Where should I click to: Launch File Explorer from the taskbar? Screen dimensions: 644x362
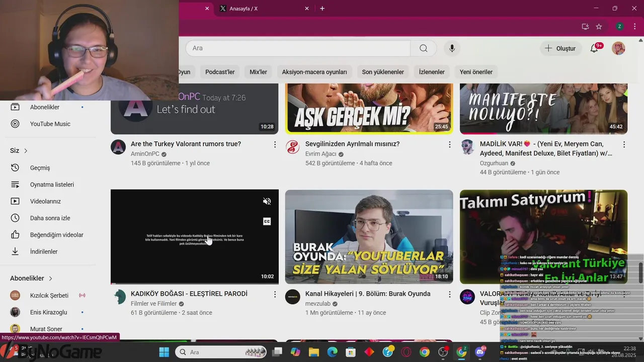pos(314,352)
